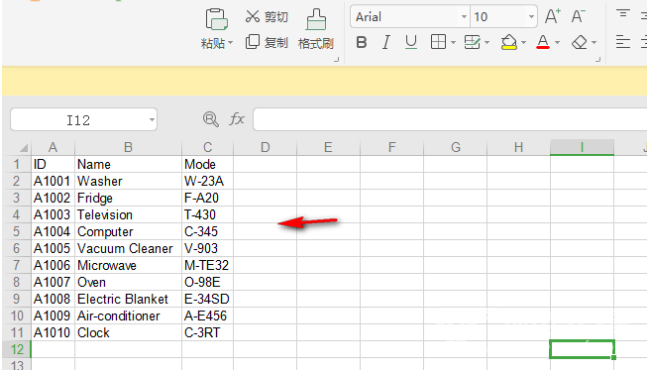Select row 7 header
Image resolution: width=648 pixels, height=374 pixels.
tap(17, 265)
